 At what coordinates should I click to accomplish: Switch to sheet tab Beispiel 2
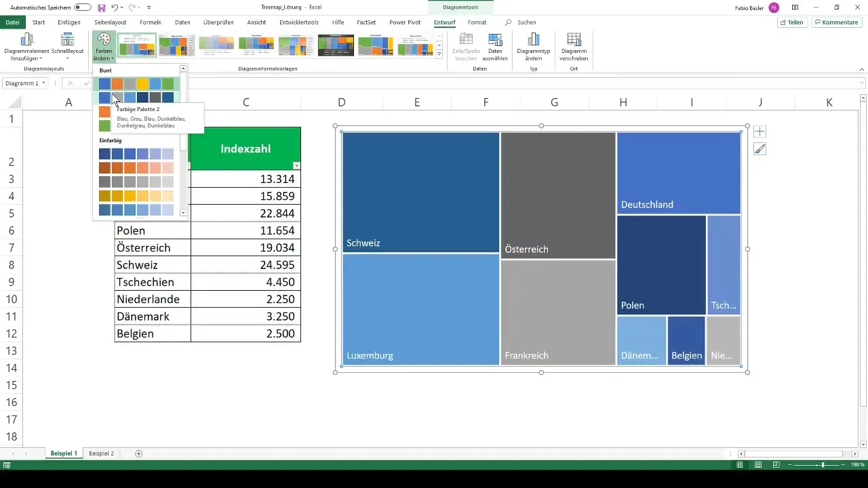pyautogui.click(x=102, y=453)
